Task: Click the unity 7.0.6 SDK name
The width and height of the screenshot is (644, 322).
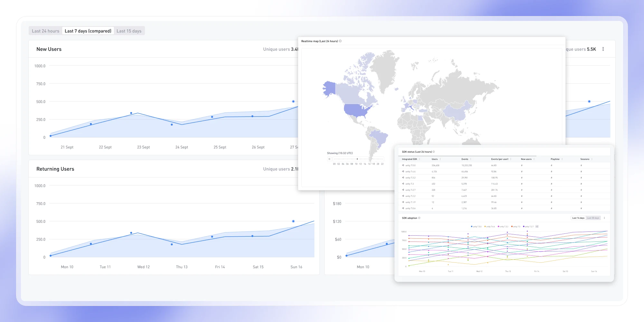Action: (410, 208)
